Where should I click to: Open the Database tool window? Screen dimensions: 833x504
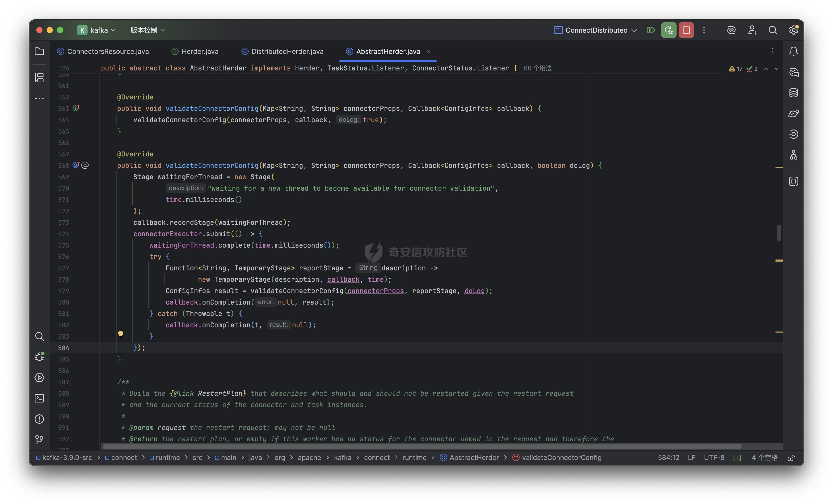click(x=793, y=93)
